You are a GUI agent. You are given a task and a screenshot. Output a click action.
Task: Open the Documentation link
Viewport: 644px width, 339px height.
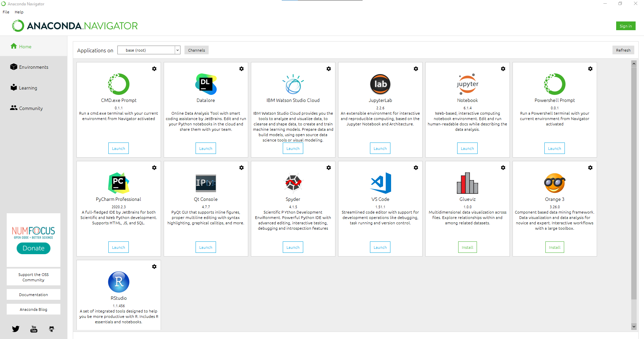point(34,295)
